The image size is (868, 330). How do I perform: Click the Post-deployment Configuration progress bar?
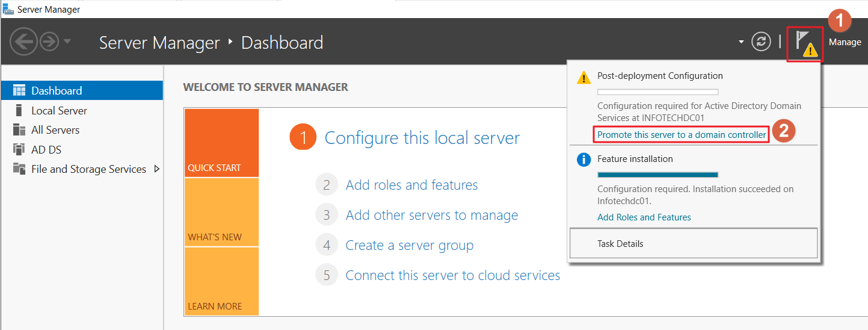[x=657, y=92]
